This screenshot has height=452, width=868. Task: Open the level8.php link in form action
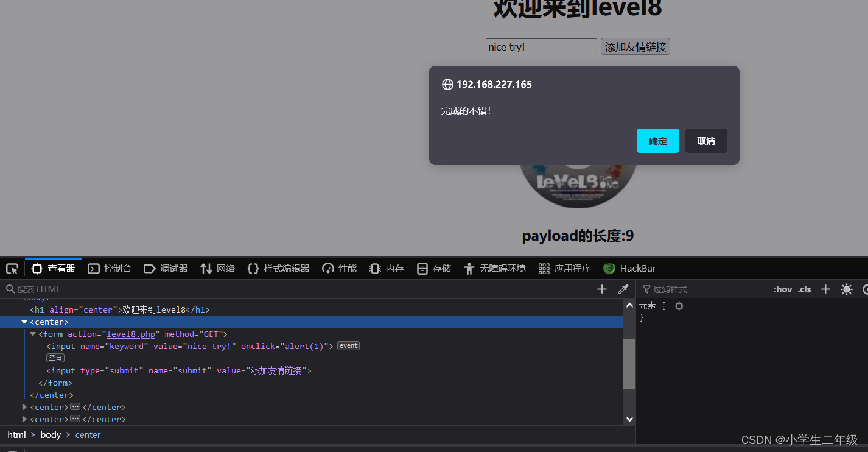click(x=131, y=334)
